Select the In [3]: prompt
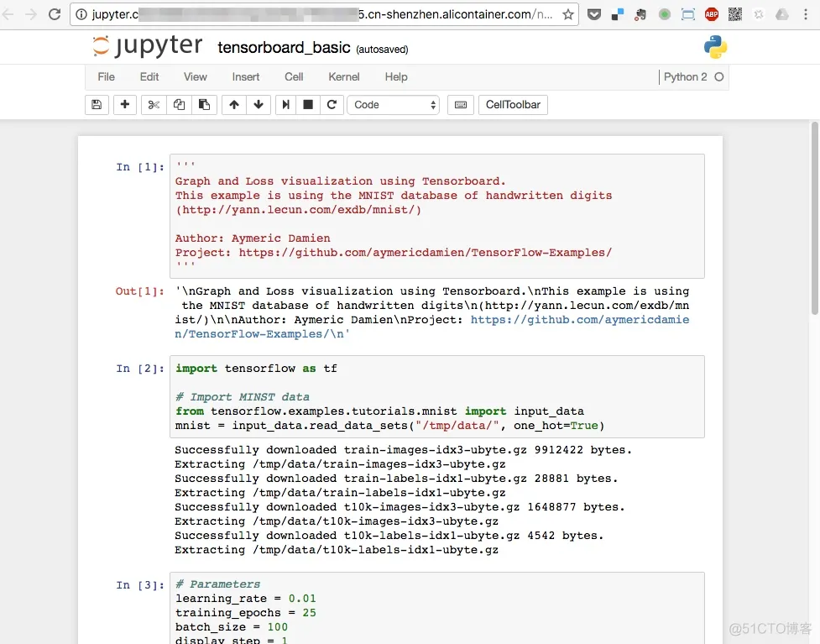 pyautogui.click(x=140, y=585)
